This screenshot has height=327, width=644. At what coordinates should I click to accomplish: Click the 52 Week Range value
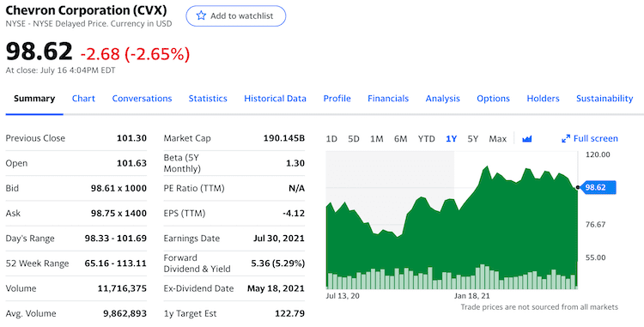coord(116,263)
